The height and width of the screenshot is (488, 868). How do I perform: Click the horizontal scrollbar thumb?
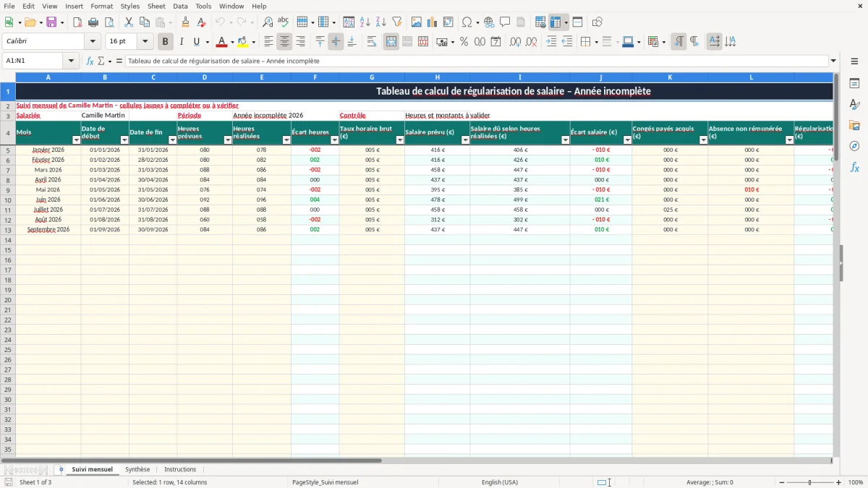pyautogui.click(x=191, y=461)
